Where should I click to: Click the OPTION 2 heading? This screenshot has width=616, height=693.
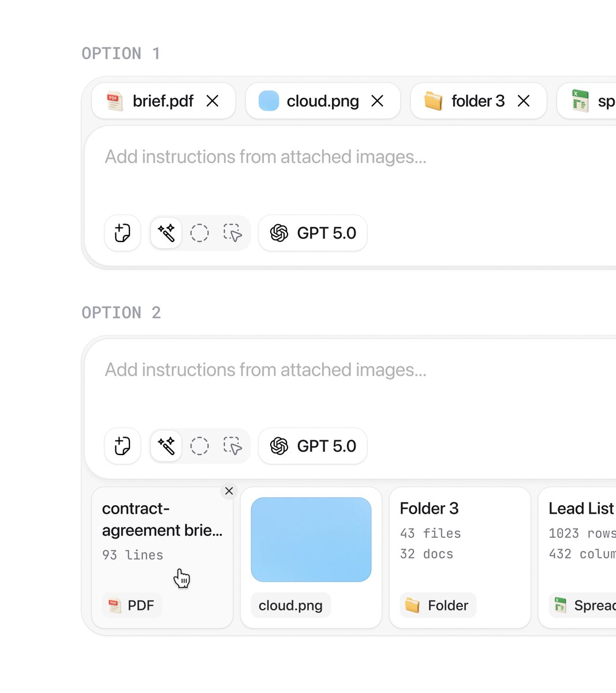[121, 313]
